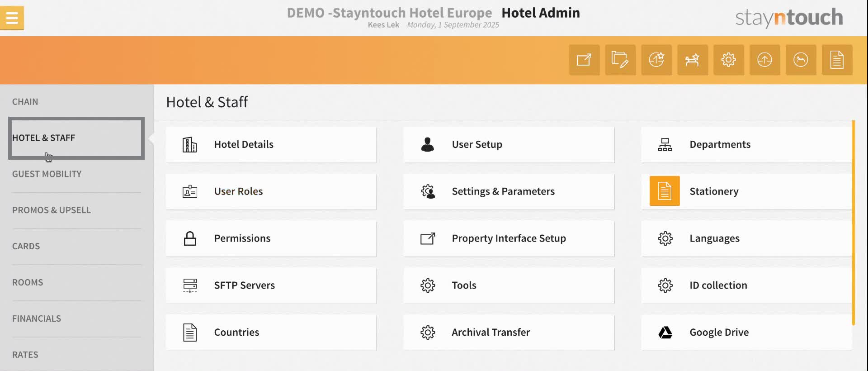The height and width of the screenshot is (371, 868).
Task: Click the Kees Lek user name
Action: click(x=383, y=25)
